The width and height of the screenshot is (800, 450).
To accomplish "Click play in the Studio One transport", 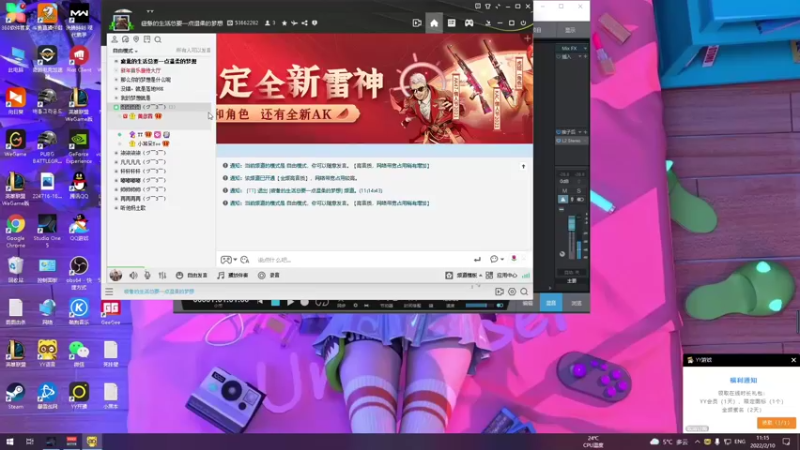I will (290, 303).
